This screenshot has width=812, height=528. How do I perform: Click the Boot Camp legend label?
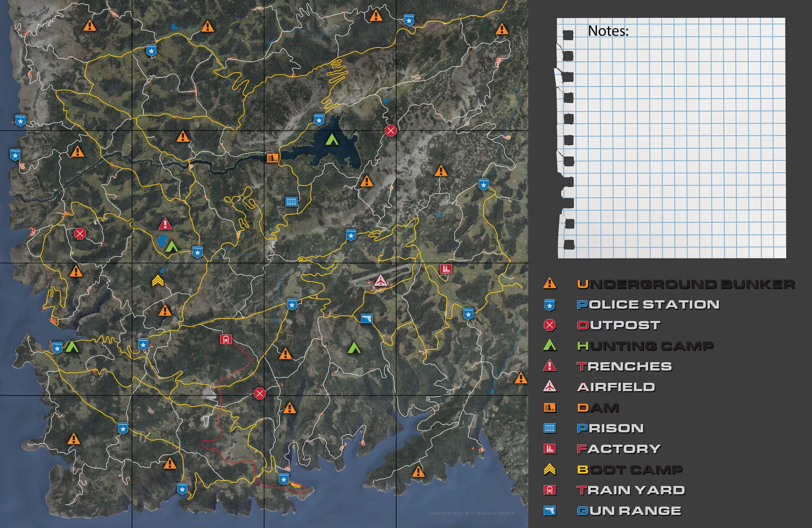click(x=630, y=470)
